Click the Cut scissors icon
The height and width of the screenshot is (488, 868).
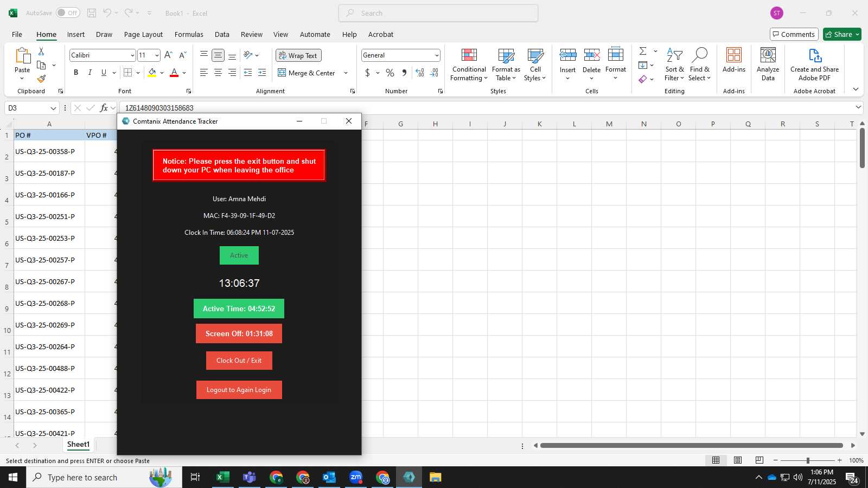[41, 51]
